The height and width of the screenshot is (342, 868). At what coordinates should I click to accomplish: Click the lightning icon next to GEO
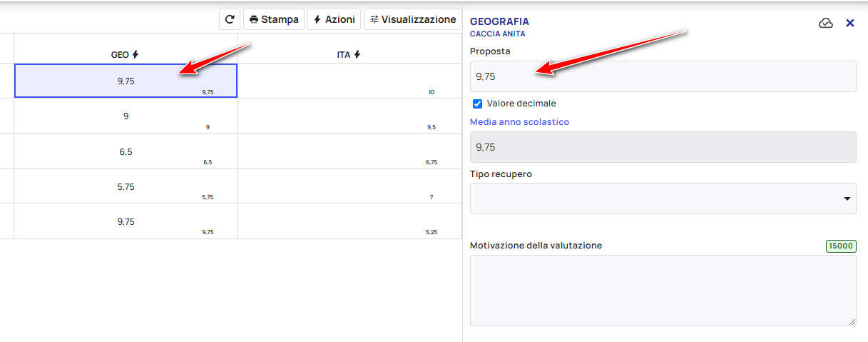[136, 54]
